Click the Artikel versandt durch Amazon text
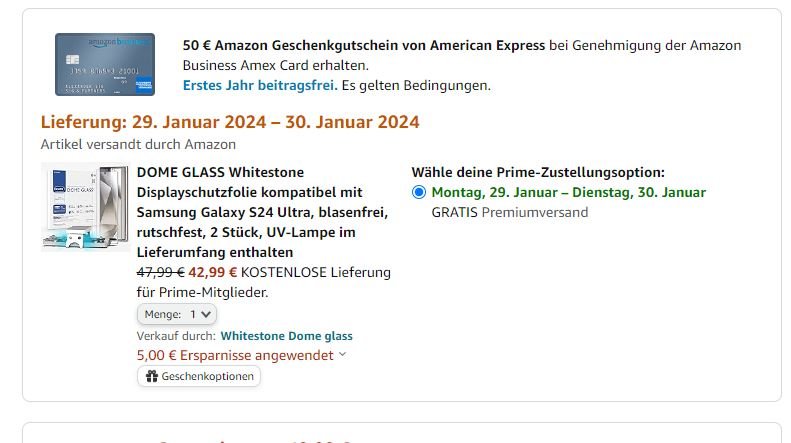Viewport: 791px width, 443px height. (x=138, y=145)
